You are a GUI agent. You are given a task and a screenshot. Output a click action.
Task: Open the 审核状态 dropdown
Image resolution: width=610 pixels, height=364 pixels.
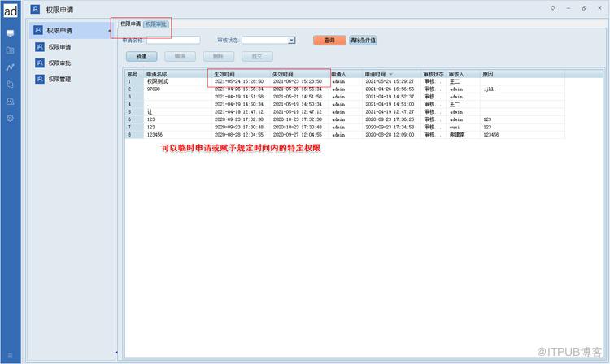291,41
